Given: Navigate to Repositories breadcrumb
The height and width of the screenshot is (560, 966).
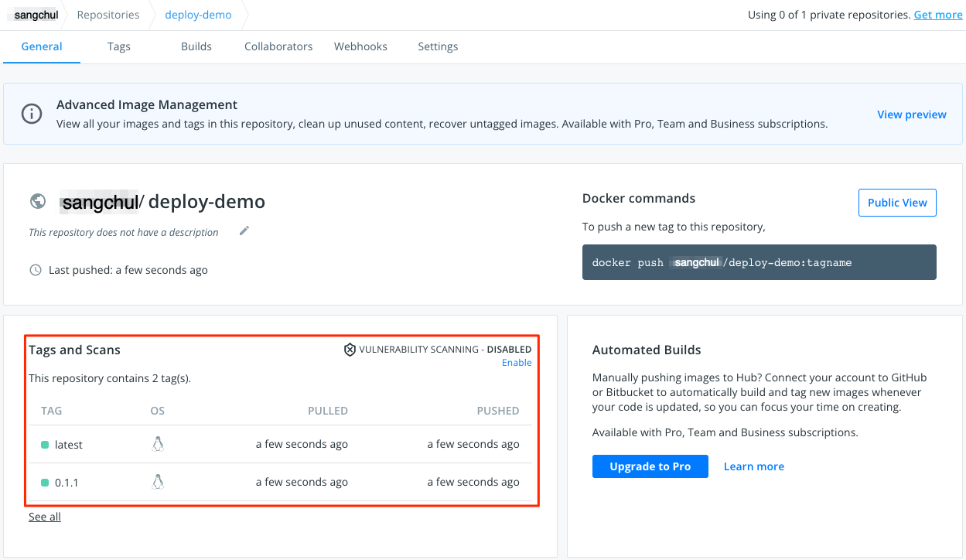Looking at the screenshot, I should 108,15.
